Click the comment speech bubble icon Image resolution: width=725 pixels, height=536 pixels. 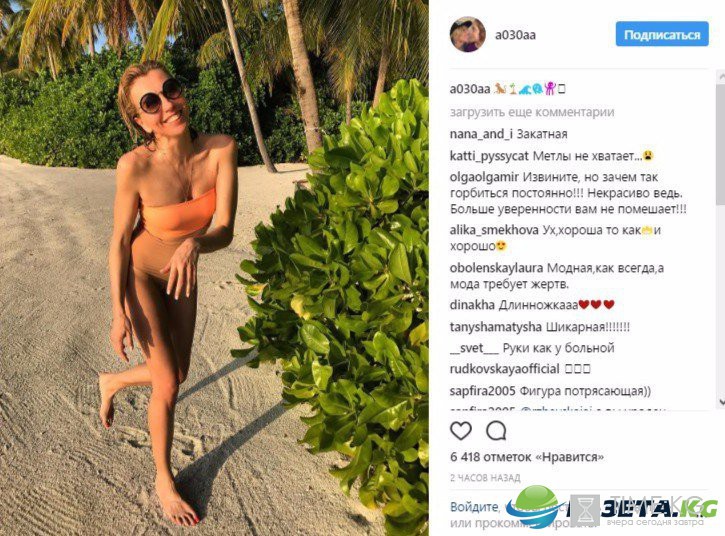pos(496,431)
